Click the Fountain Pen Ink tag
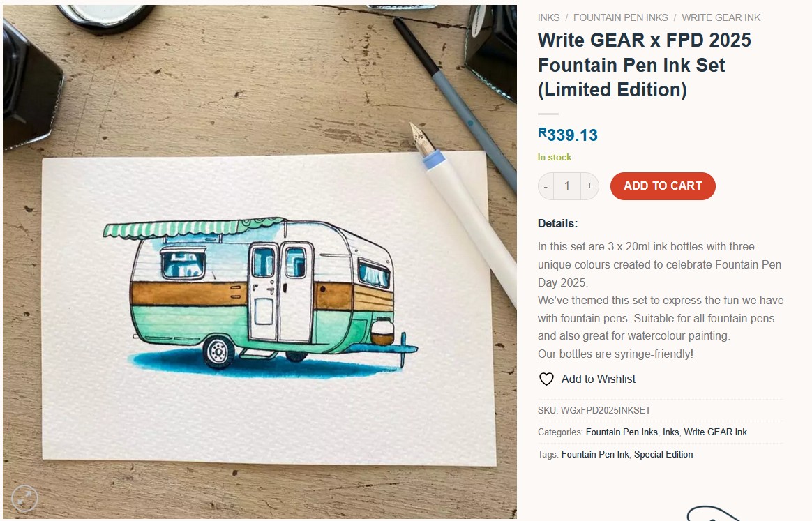This screenshot has width=812, height=521. click(x=595, y=454)
